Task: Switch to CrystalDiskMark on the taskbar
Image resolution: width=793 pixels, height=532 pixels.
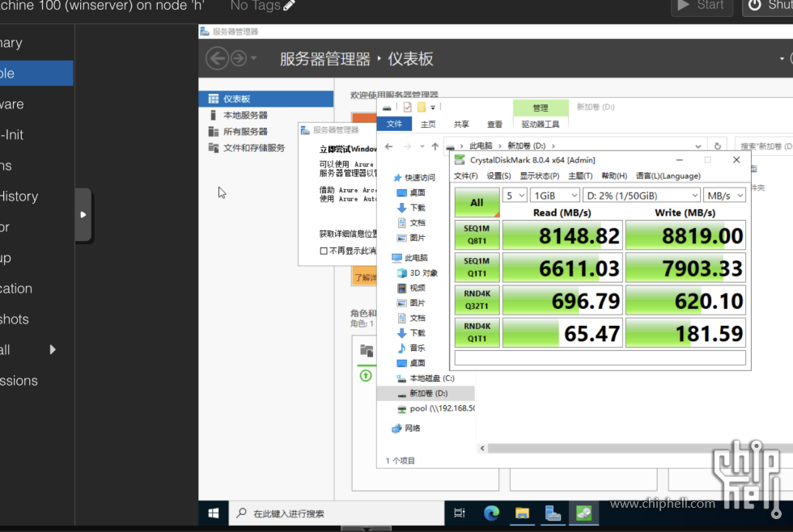Action: point(583,513)
